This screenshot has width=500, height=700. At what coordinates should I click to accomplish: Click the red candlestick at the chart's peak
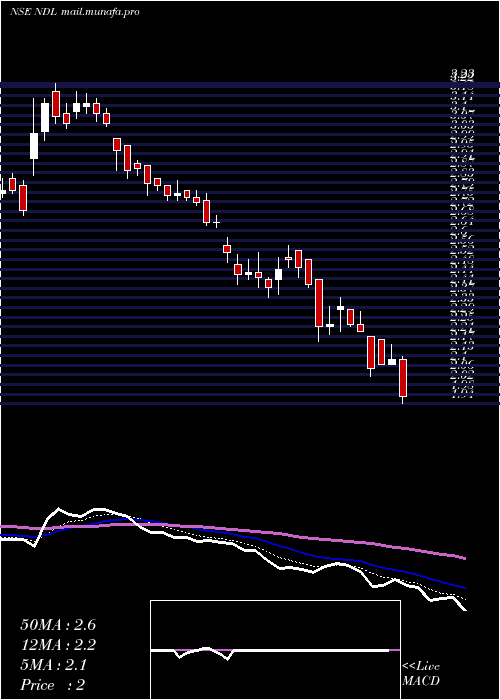56,104
